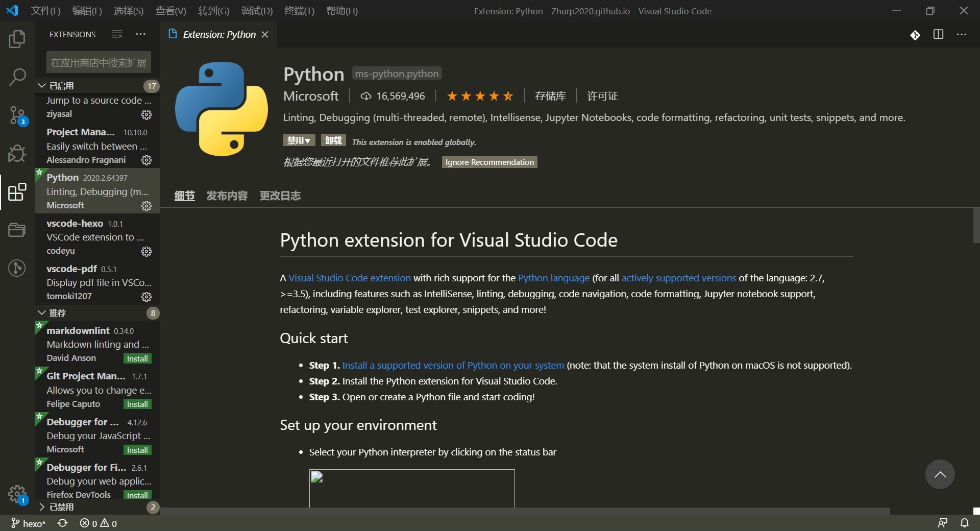Viewport: 980px width, 531px height.
Task: Select vscode-pdf in the extensions list
Action: point(97,282)
